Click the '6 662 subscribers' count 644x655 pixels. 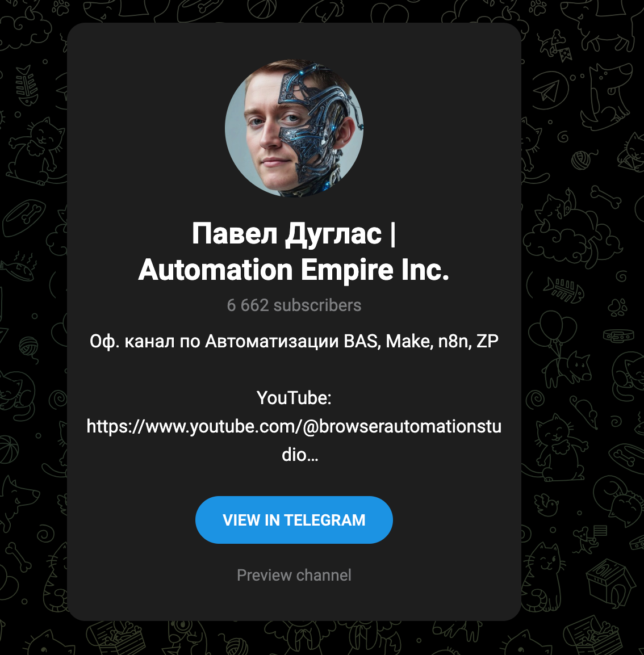coord(294,305)
